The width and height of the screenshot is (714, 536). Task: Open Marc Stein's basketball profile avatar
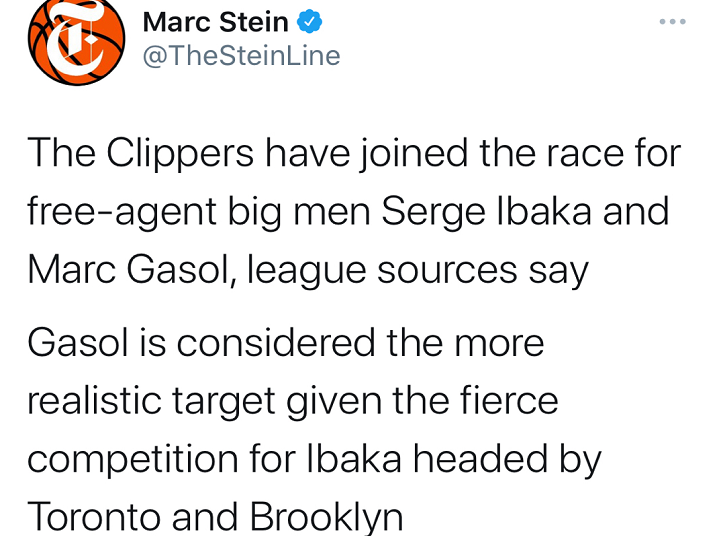(76, 41)
